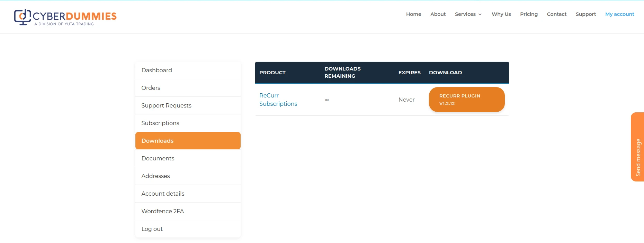The image size is (644, 243).
Task: Open the Send message side tab
Action: coord(638,147)
